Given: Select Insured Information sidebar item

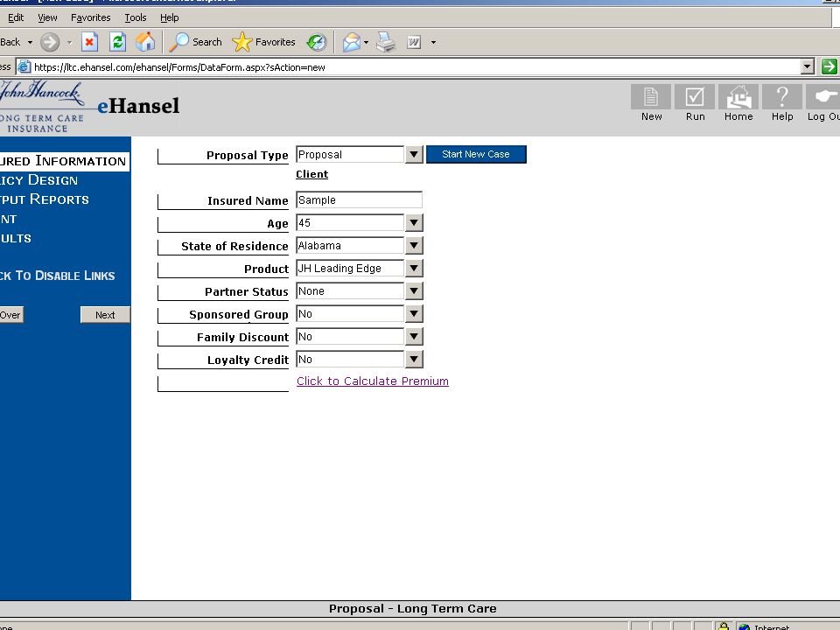Looking at the screenshot, I should pos(63,161).
